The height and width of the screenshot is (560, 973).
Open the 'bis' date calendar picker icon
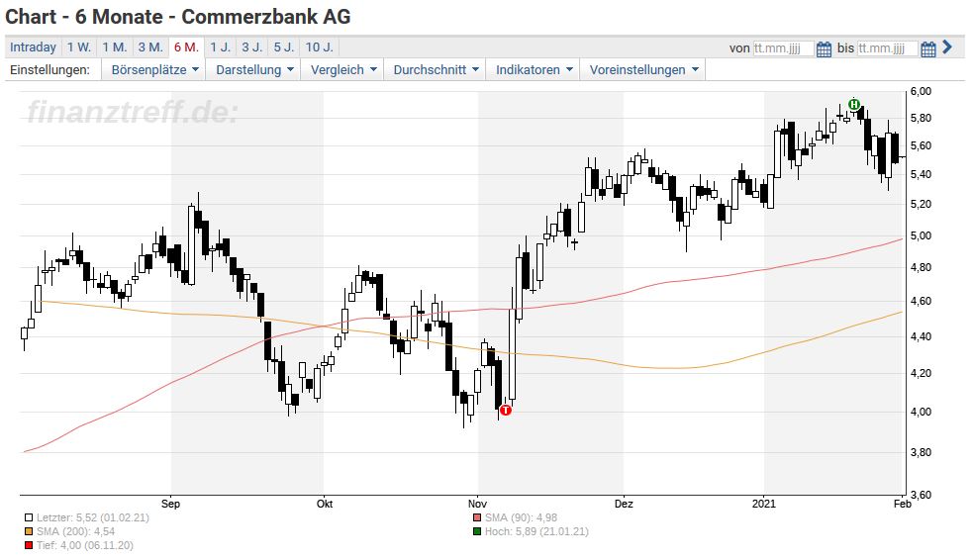click(927, 49)
